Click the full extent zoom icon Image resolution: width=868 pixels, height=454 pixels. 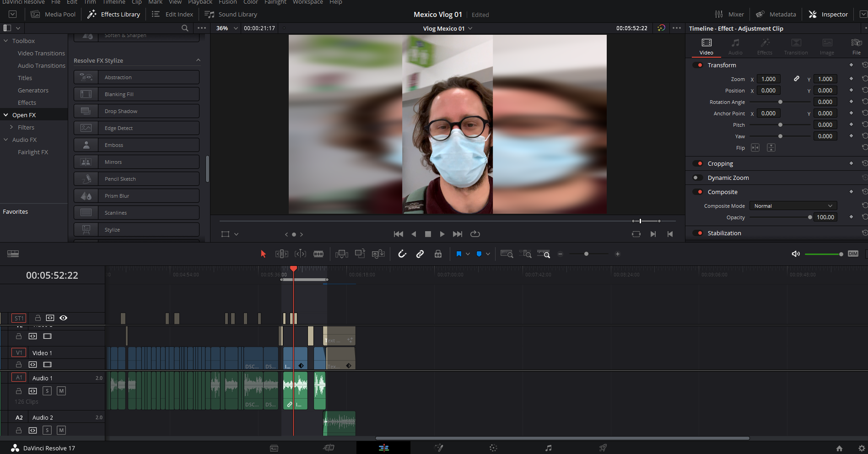[x=507, y=254]
